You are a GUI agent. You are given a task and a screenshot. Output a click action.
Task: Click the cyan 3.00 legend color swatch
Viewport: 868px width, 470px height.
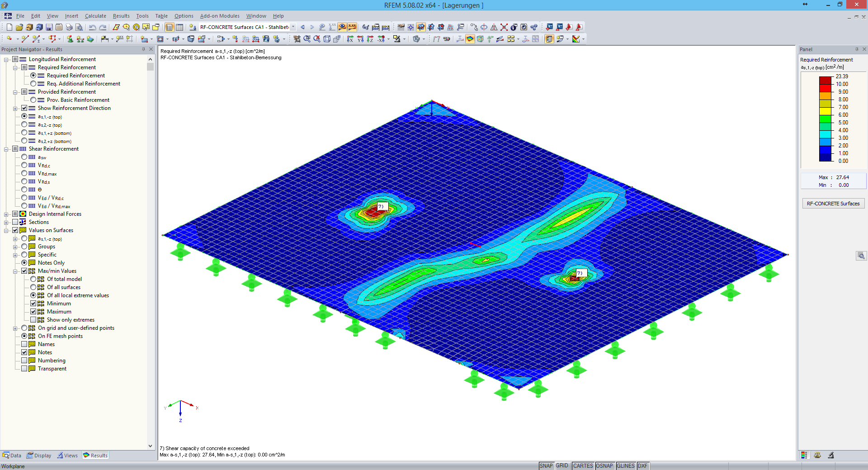(826, 134)
